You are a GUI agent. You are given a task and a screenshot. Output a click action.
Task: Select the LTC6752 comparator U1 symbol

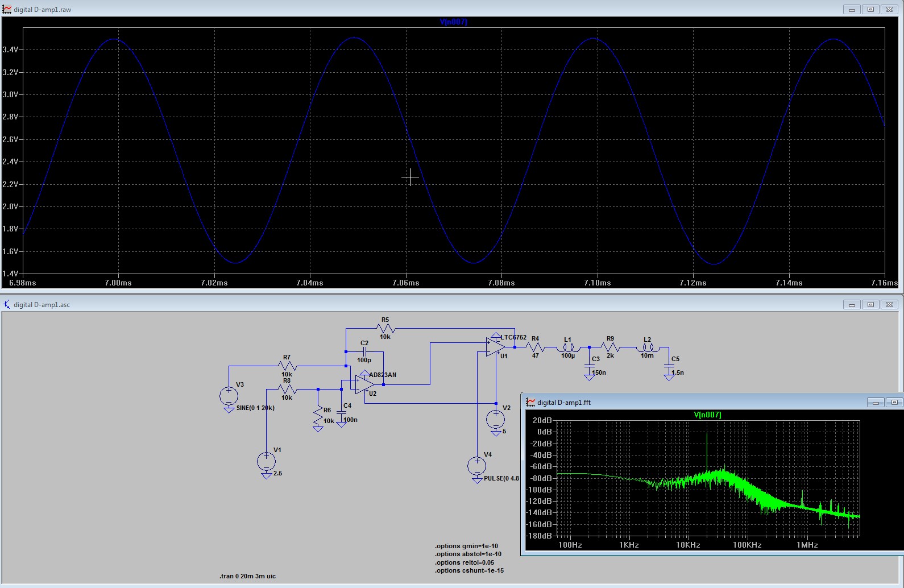(496, 347)
